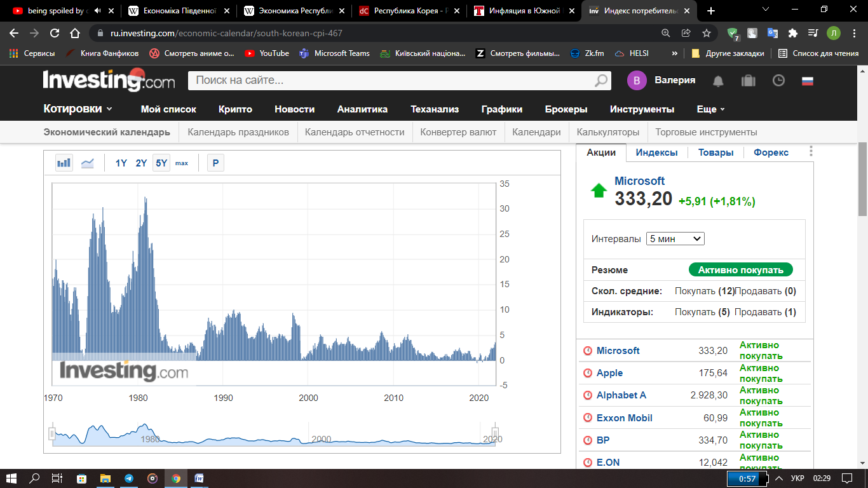Viewport: 868px width, 488px height.
Task: Bookmark this page with star icon
Action: [x=706, y=33]
